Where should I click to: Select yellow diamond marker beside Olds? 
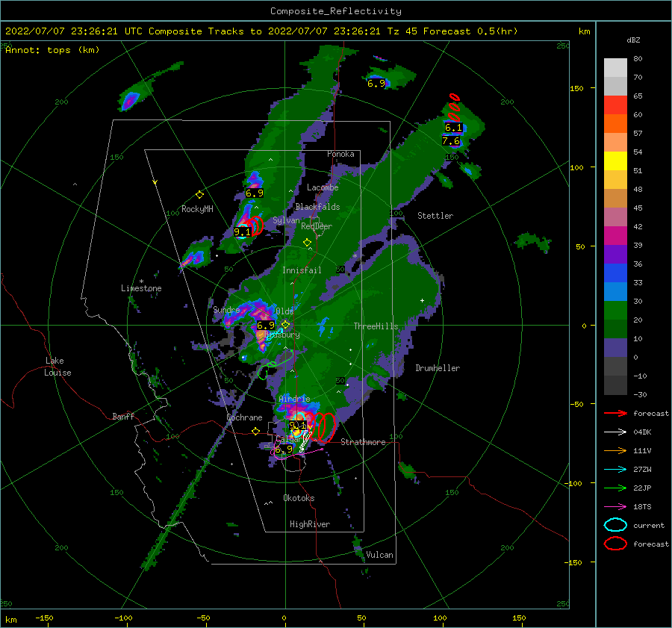(x=285, y=325)
